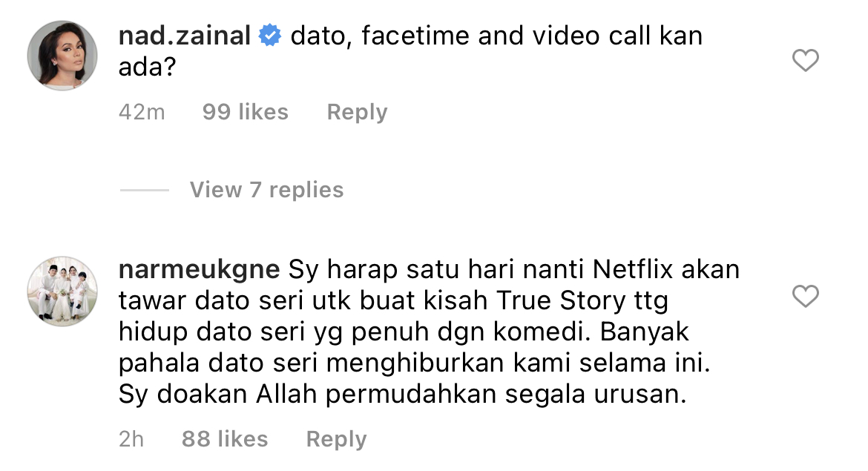The height and width of the screenshot is (471, 868).
Task: Tap the verified badge beside nad.zainal
Action: tap(270, 36)
